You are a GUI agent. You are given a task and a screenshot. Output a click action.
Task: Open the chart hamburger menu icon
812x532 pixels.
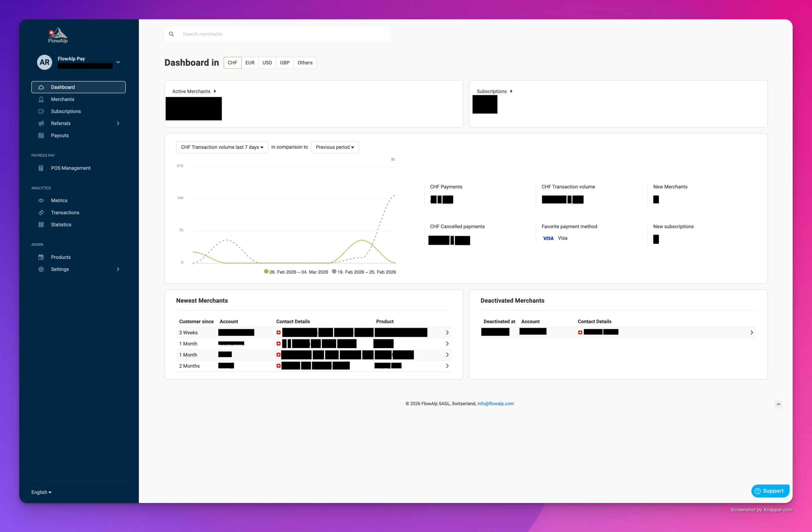coord(393,159)
